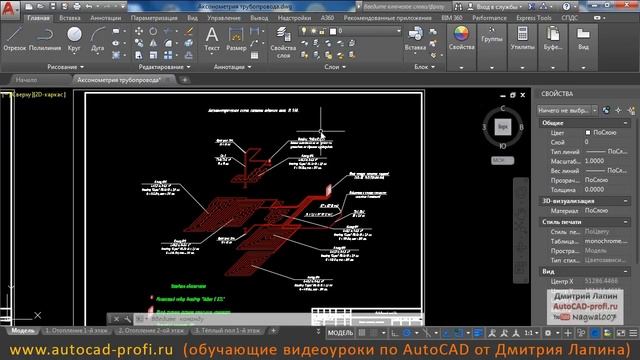Toggle hardware acceleration icon in status bar
640x360 pixels.
tap(595, 333)
